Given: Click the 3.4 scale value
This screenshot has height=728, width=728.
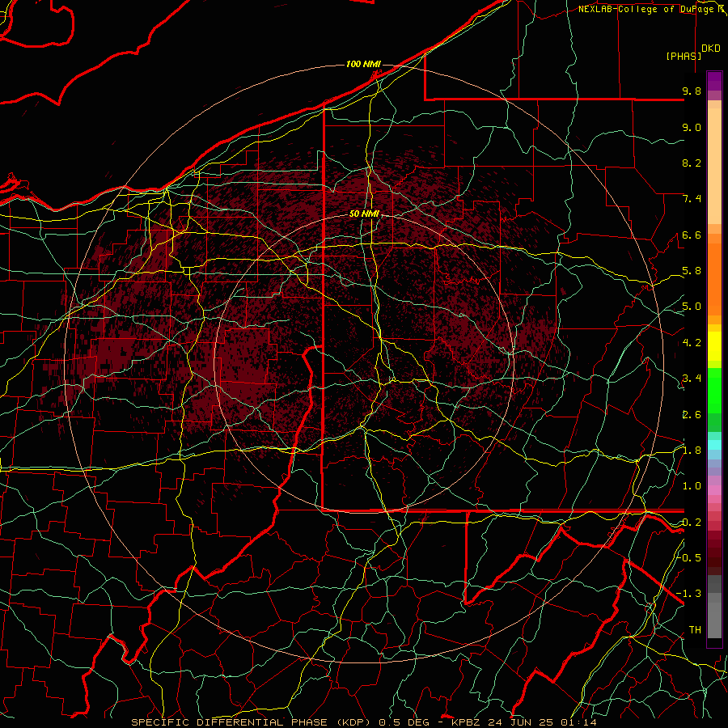Looking at the screenshot, I should 692,379.
